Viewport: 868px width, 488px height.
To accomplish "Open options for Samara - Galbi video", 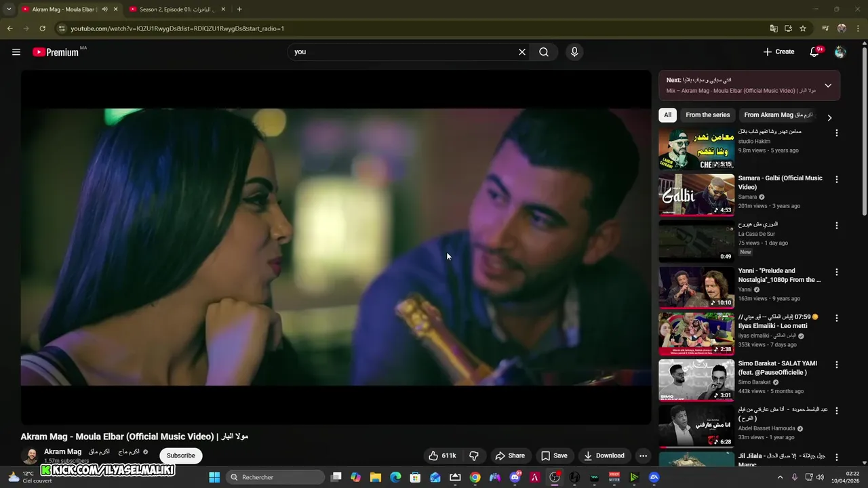I will (837, 180).
